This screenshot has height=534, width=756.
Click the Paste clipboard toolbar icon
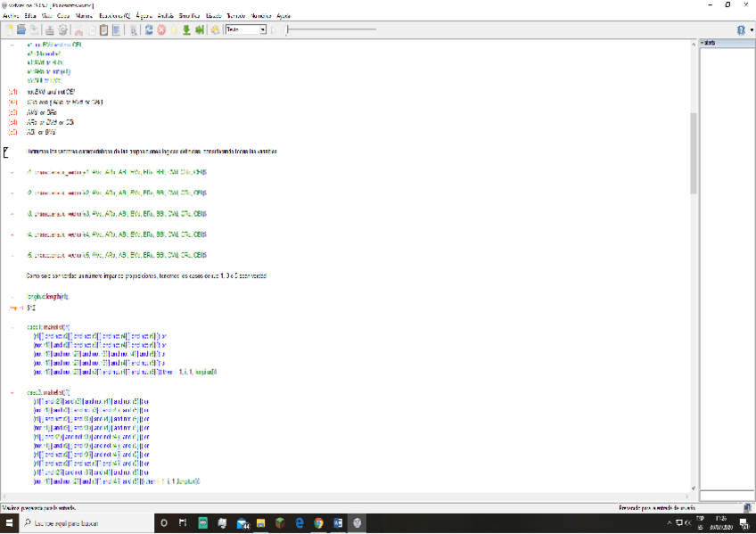104,29
